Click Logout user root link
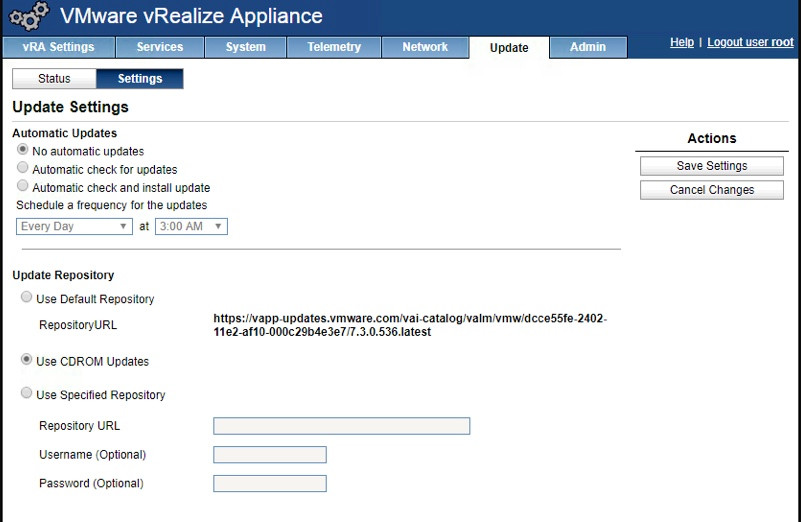The width and height of the screenshot is (801, 522). 750,42
